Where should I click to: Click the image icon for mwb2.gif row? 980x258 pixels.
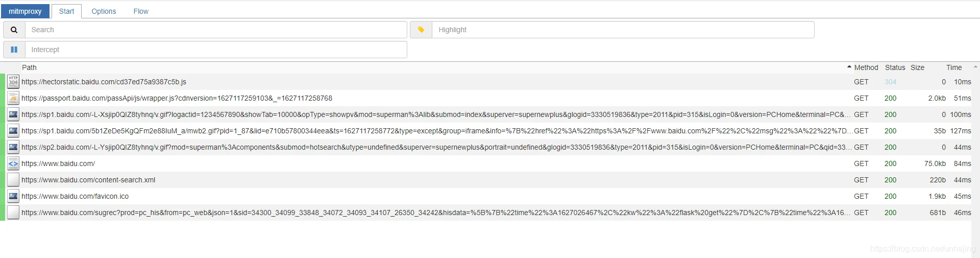[x=13, y=131]
